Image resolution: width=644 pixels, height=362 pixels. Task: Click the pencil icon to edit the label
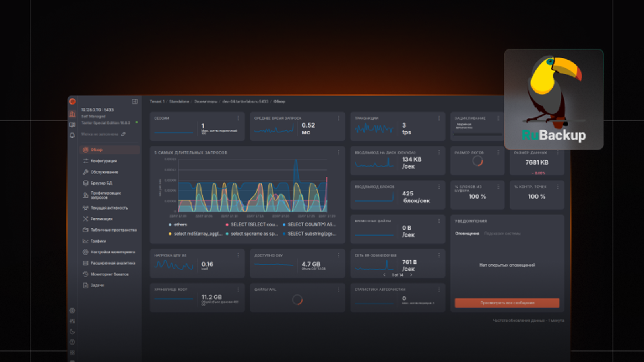(124, 134)
